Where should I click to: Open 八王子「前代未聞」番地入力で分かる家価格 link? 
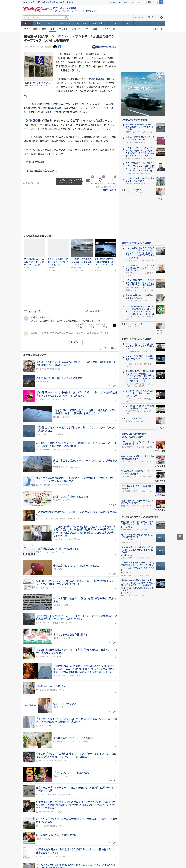click(59, 378)
